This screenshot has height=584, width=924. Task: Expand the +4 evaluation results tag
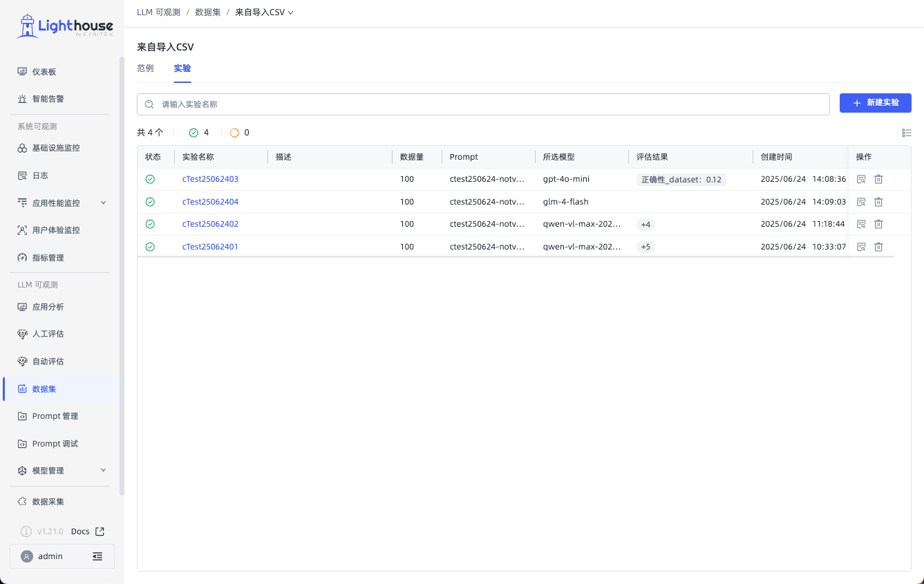(645, 225)
